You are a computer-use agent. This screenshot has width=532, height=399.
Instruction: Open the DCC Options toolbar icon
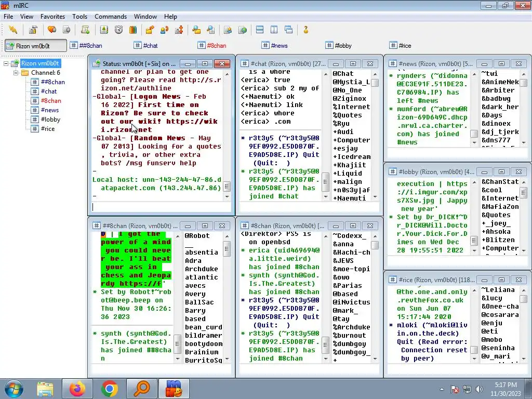point(179,30)
